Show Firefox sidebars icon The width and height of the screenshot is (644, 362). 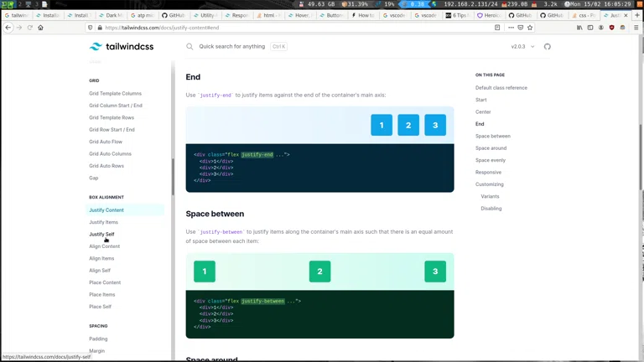tap(590, 28)
